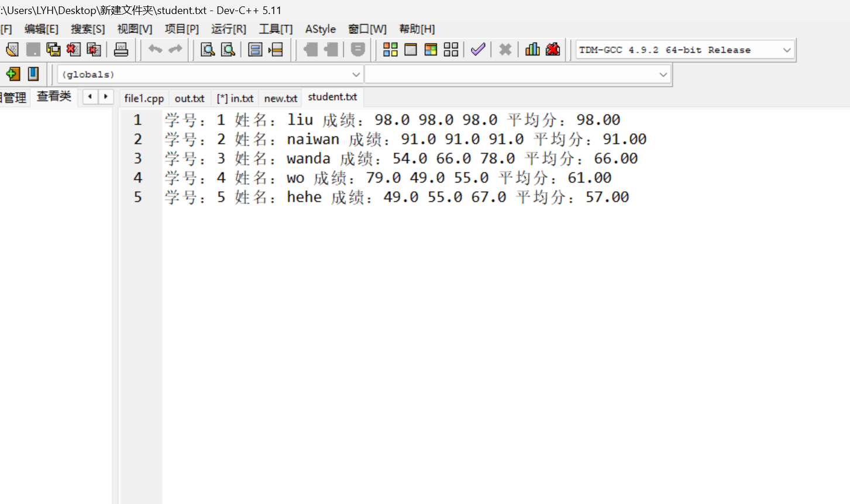
Task: Click the grayed-out Unindent icon
Action: [x=331, y=50]
